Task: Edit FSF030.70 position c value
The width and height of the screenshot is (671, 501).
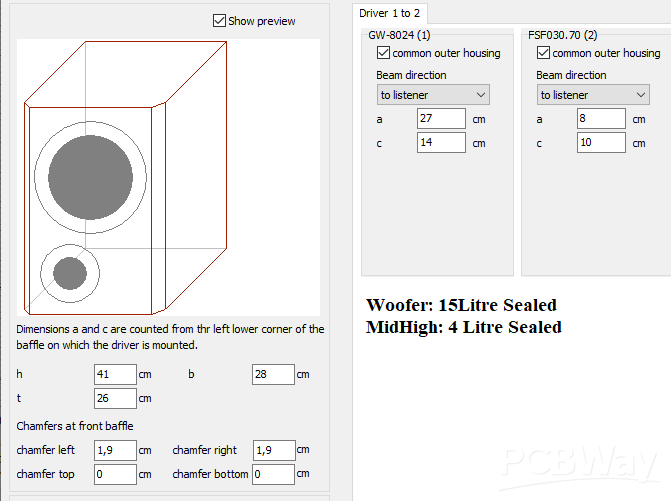Action: tap(601, 143)
